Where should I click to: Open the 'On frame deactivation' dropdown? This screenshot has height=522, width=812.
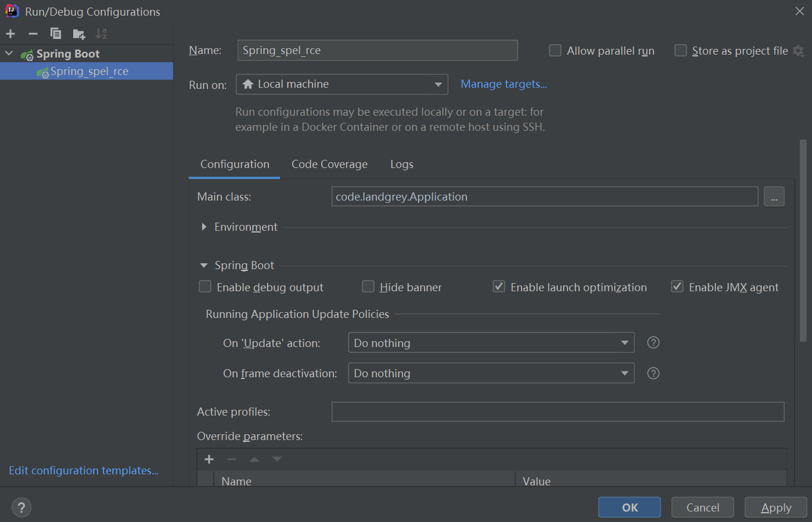pyautogui.click(x=625, y=373)
